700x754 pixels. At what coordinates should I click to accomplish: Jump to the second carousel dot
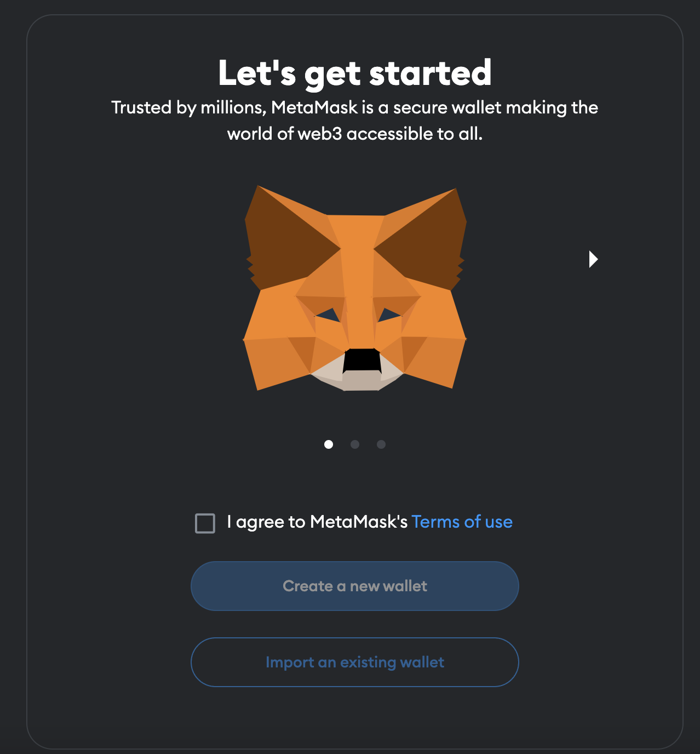(355, 444)
